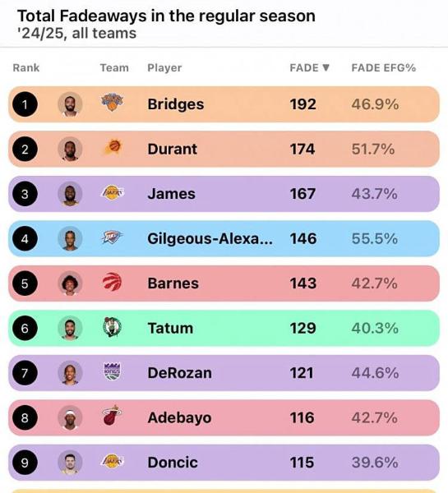The image size is (448, 493).
Task: Click the Oklahoma City Thunder logo
Action: (112, 237)
